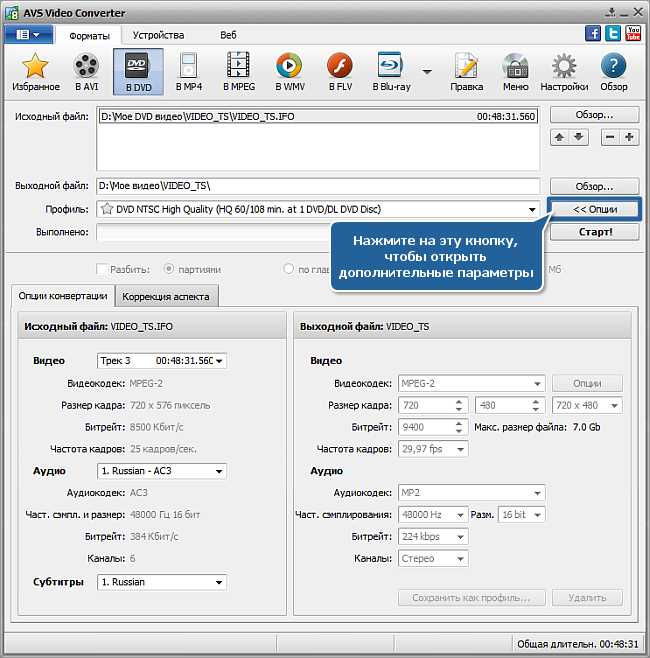Select source file VIDEO_TS.IFO row
650x658 pixels.
coord(318,116)
